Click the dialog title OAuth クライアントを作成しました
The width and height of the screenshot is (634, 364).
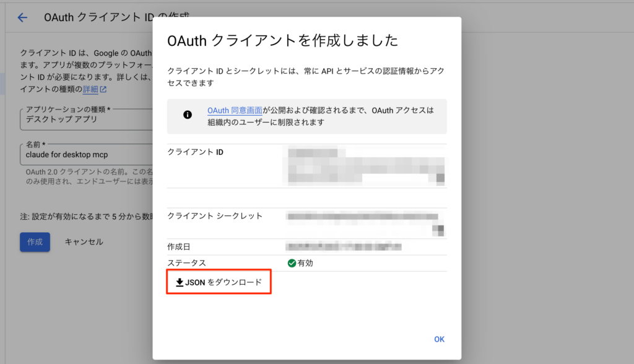(282, 41)
